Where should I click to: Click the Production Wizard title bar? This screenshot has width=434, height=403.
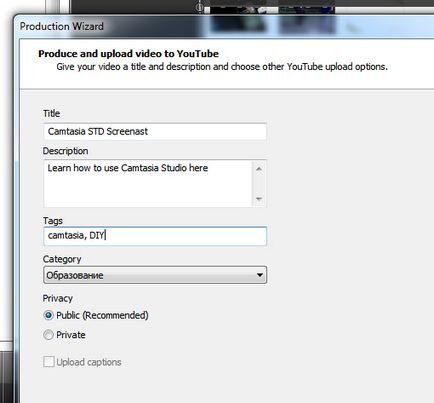[x=223, y=26]
